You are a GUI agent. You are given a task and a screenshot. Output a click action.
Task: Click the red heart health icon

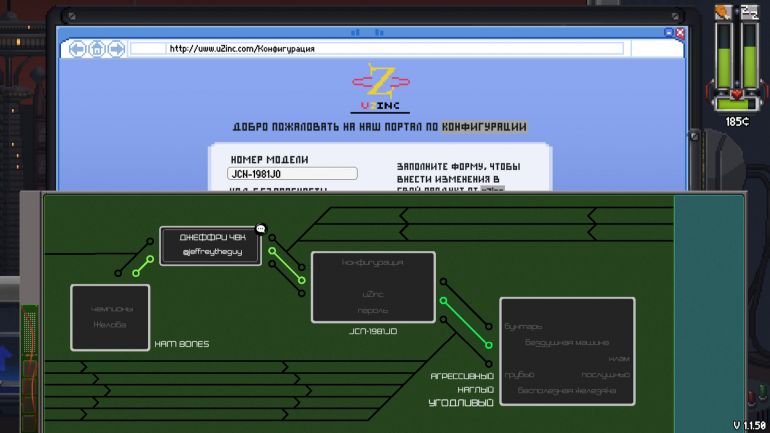coord(736,96)
